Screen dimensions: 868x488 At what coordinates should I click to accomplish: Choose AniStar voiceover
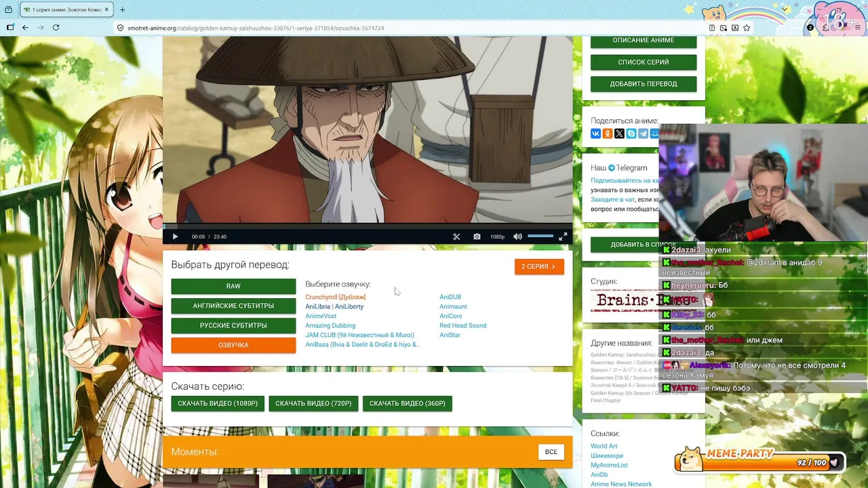point(450,335)
